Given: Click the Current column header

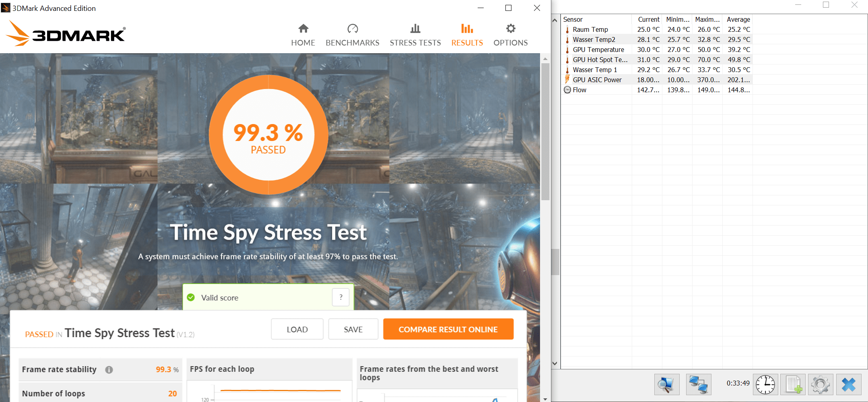Looking at the screenshot, I should 647,19.
